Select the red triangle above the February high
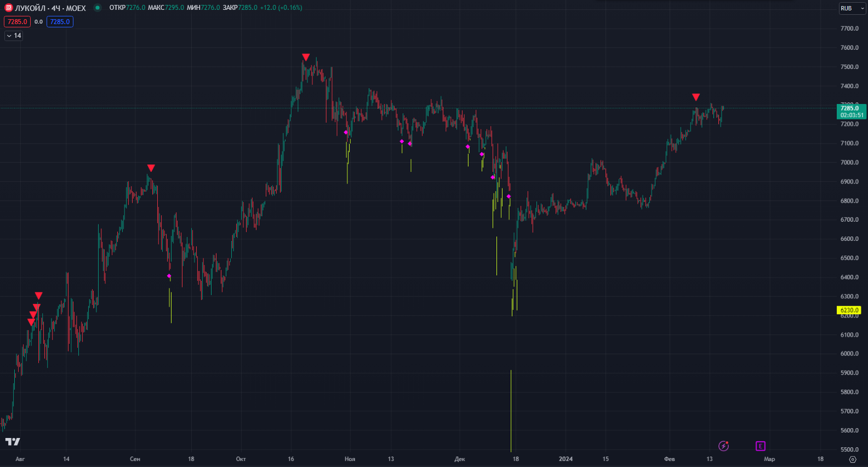Viewport: 868px width, 467px height. (696, 97)
